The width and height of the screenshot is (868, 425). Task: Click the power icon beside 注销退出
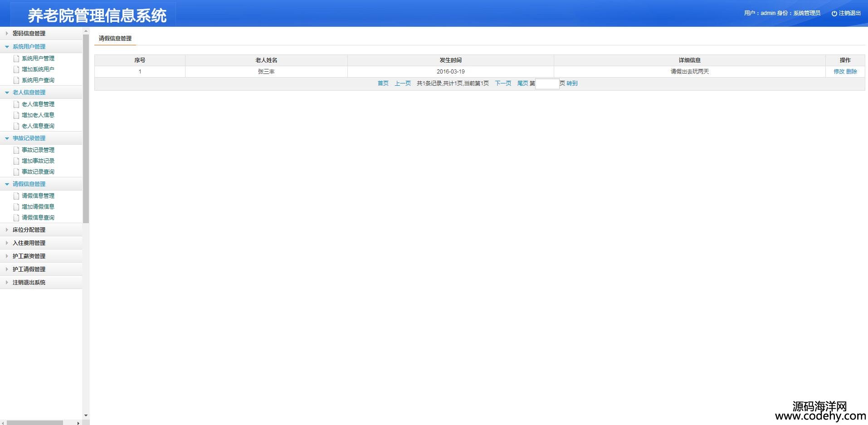tap(834, 14)
